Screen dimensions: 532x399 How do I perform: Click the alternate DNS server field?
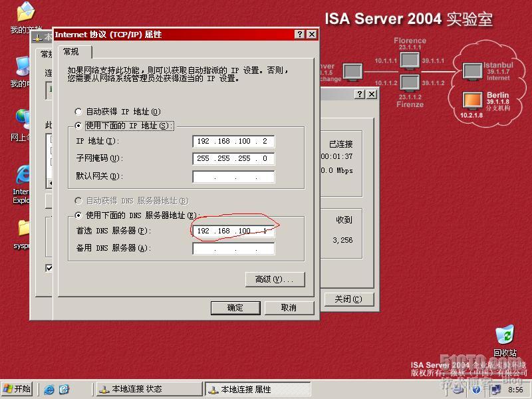point(233,248)
